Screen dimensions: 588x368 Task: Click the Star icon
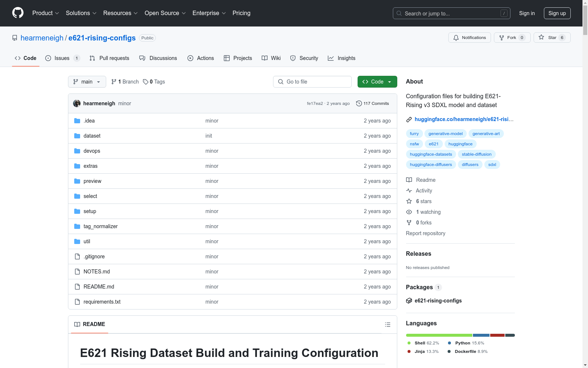pos(541,37)
